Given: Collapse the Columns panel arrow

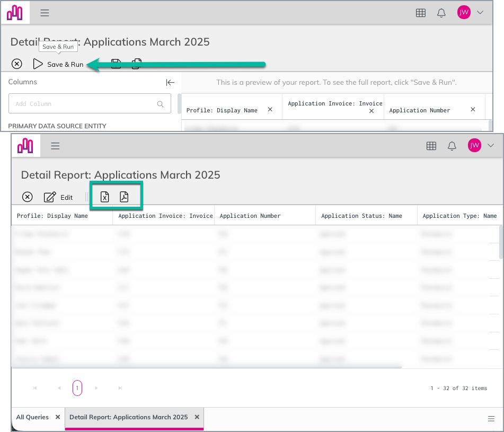Looking at the screenshot, I should point(170,83).
